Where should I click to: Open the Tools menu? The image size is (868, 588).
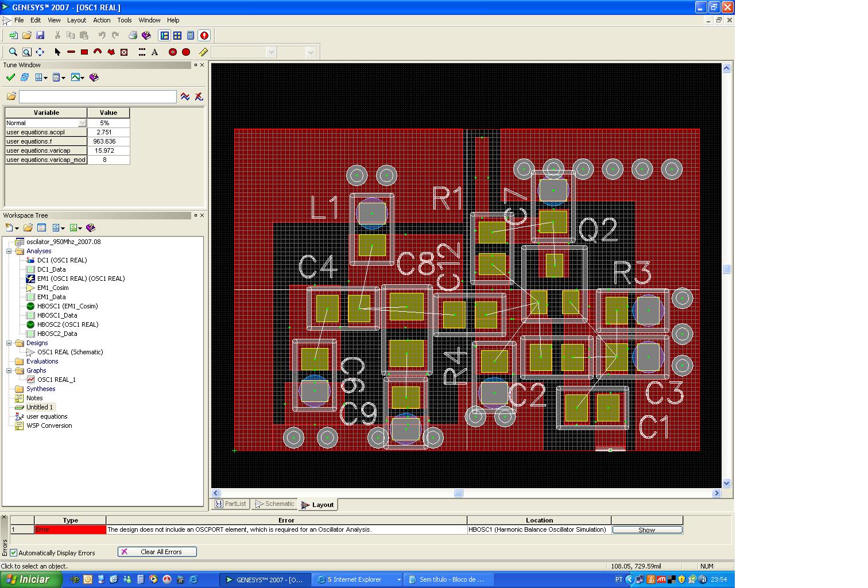coord(125,20)
